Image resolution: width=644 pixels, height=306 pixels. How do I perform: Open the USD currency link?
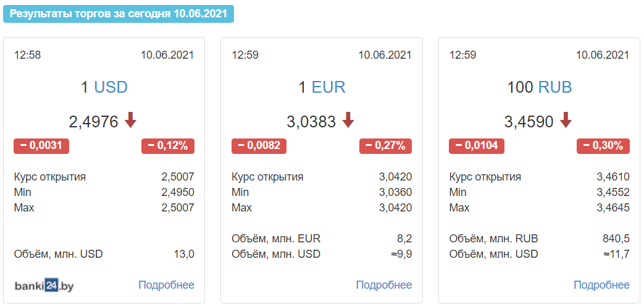[x=111, y=87]
